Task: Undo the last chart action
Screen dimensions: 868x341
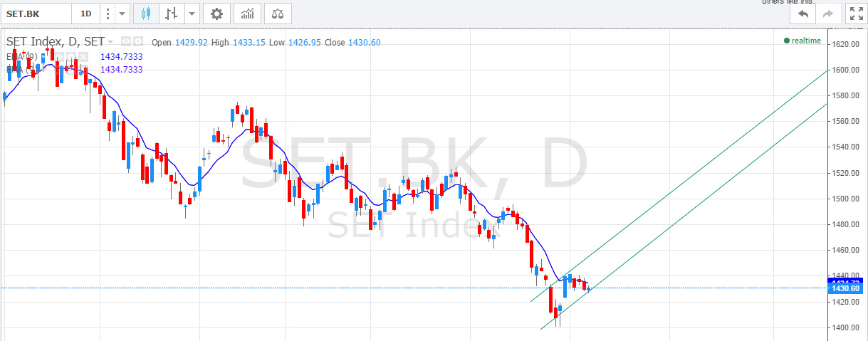Action: point(804,14)
